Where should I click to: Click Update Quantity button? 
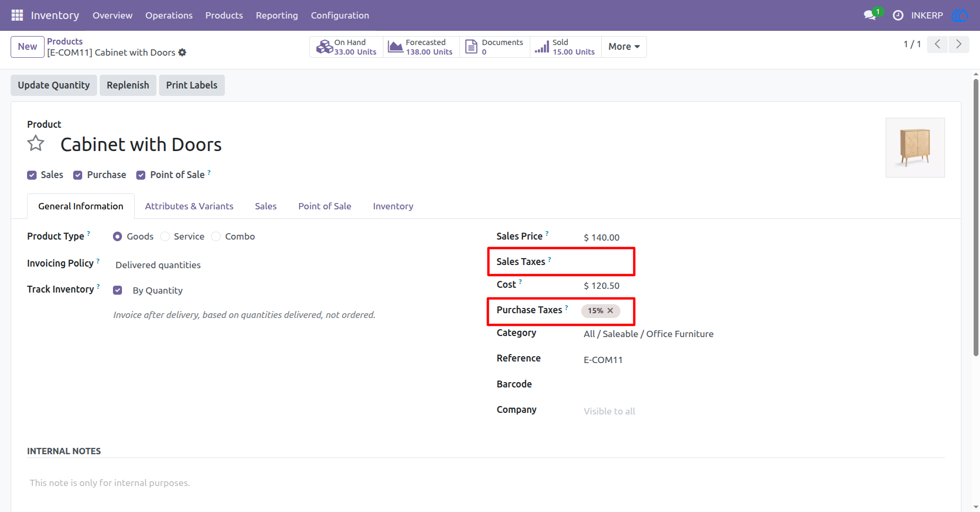(x=54, y=85)
